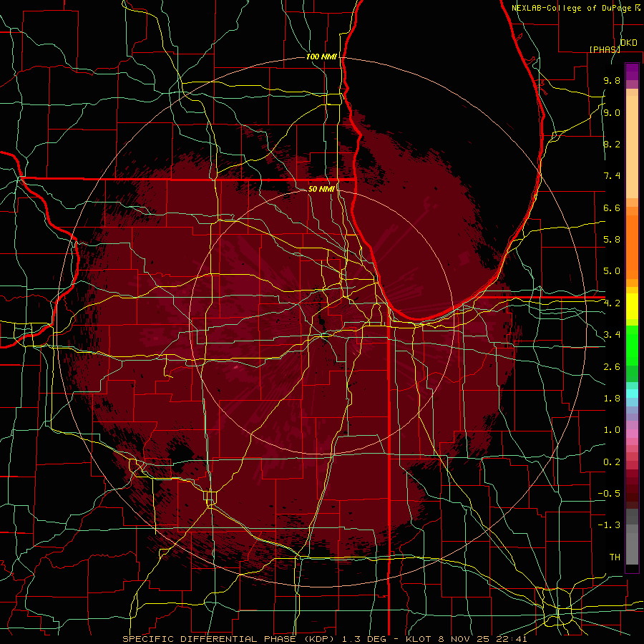This screenshot has height=644, width=644.
Task: Click the 9.0 value on the scale
Action: pyautogui.click(x=612, y=113)
